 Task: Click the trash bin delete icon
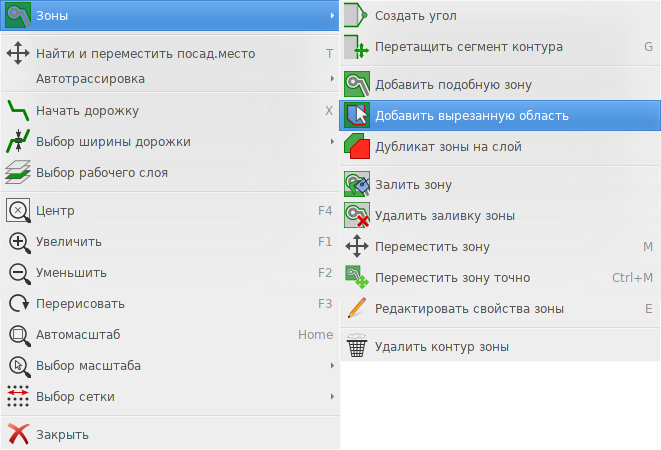pos(357,345)
